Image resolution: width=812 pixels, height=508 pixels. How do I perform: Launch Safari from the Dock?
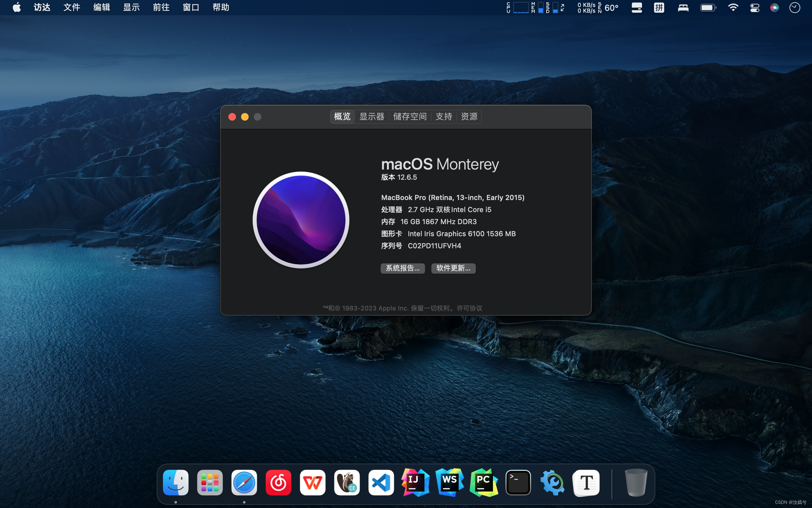tap(244, 483)
